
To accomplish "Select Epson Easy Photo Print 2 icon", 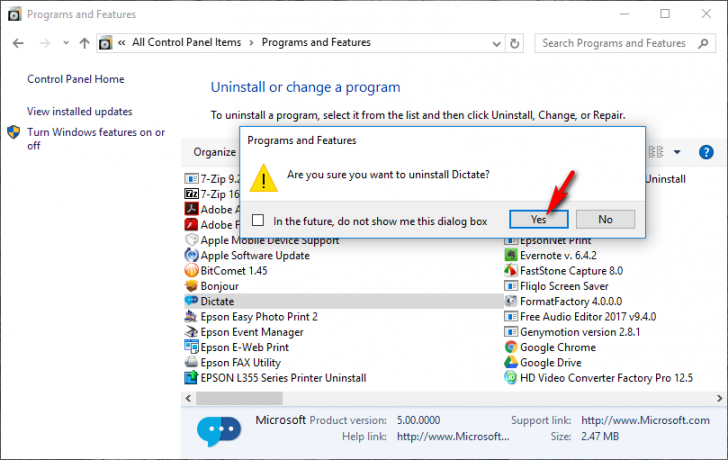I will [x=191, y=317].
